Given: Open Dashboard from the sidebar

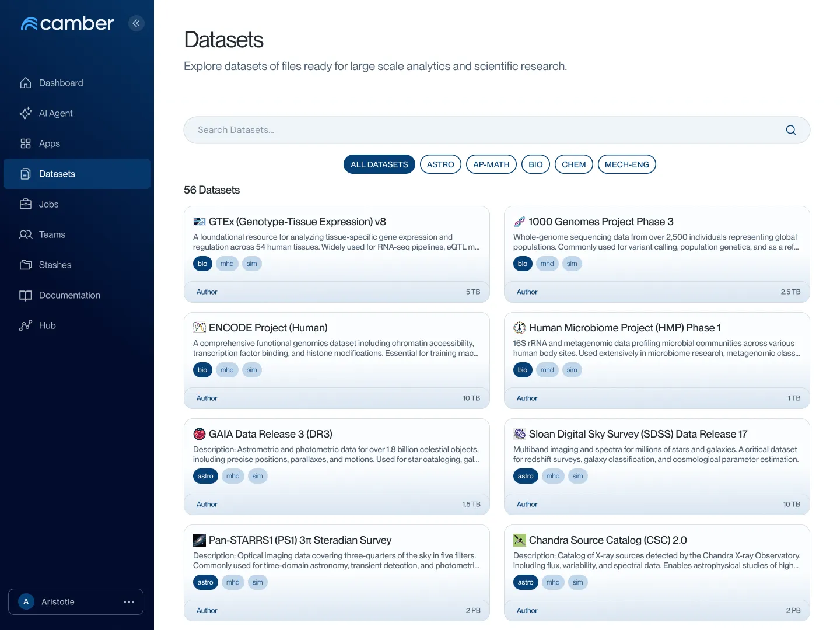Looking at the screenshot, I should pos(77,83).
